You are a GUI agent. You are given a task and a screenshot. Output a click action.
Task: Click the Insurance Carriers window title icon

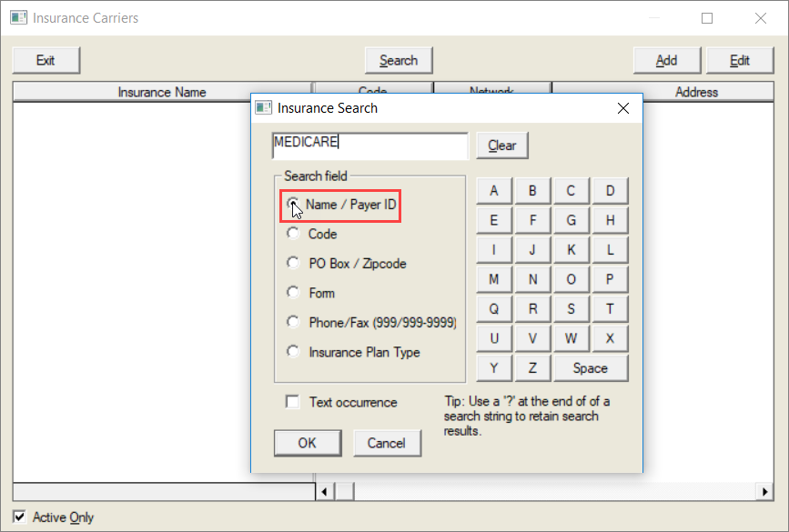(18, 18)
